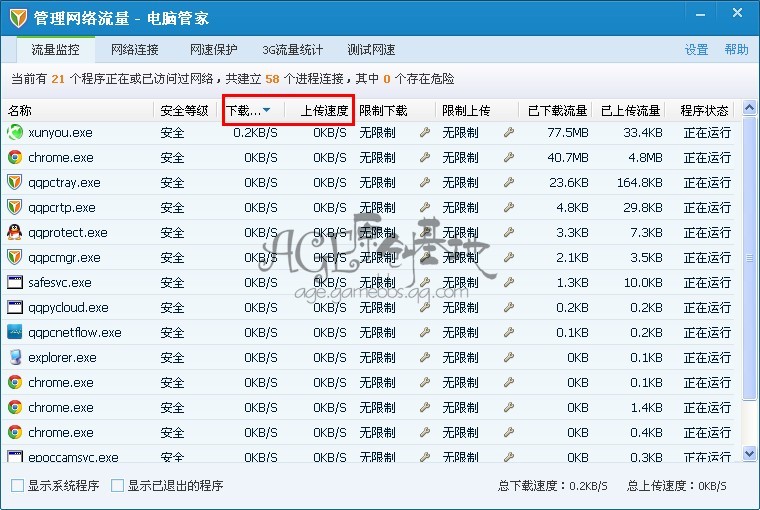The height and width of the screenshot is (510, 760).
Task: Sort by 下载 speed column header arrow
Action: point(267,111)
